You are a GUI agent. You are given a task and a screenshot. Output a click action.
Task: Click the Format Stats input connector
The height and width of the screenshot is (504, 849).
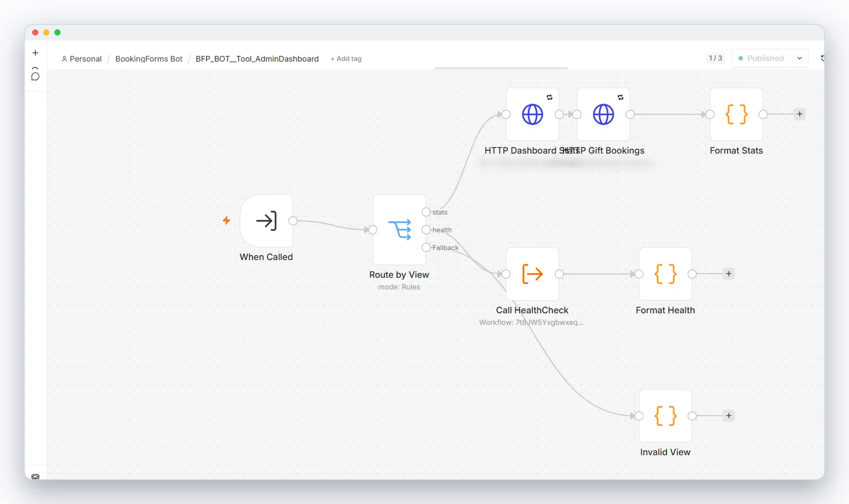710,114
